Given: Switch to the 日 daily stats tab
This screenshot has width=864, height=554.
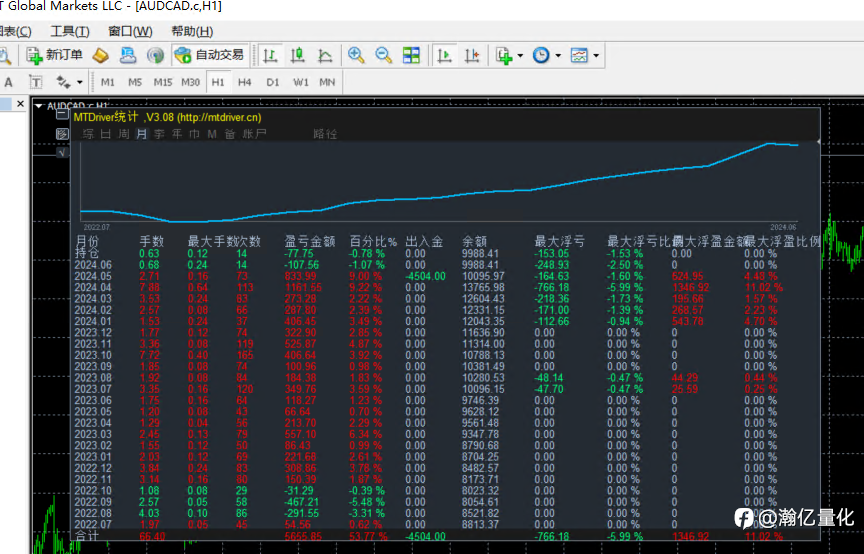Looking at the screenshot, I should (106, 134).
